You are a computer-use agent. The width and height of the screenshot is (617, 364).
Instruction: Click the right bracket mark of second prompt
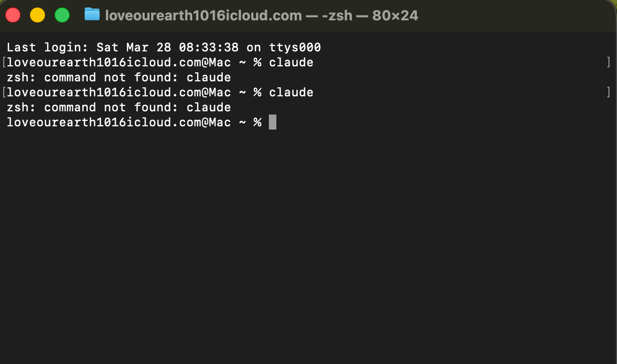click(608, 93)
